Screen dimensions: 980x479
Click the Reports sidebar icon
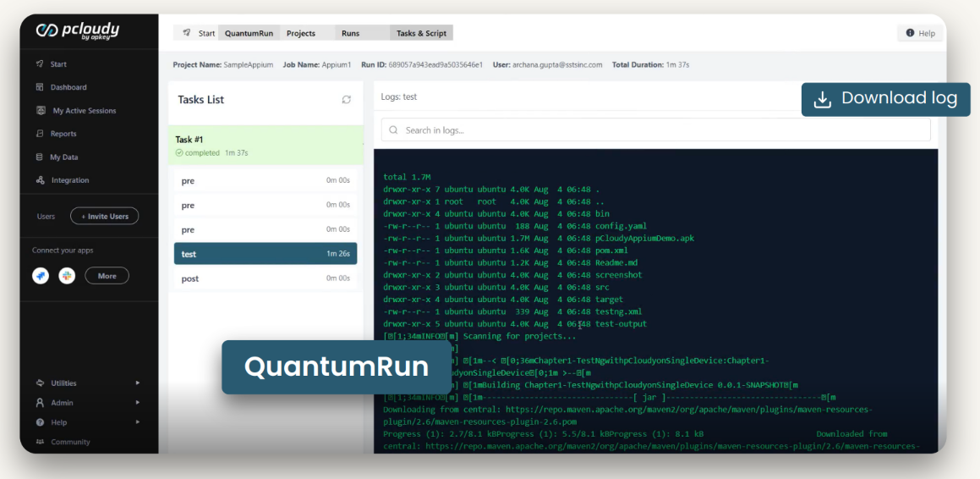40,134
